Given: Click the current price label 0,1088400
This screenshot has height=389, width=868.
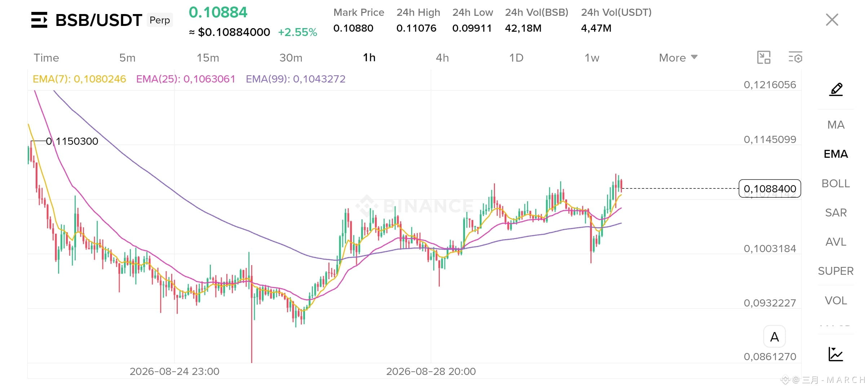Looking at the screenshot, I should click(x=770, y=188).
